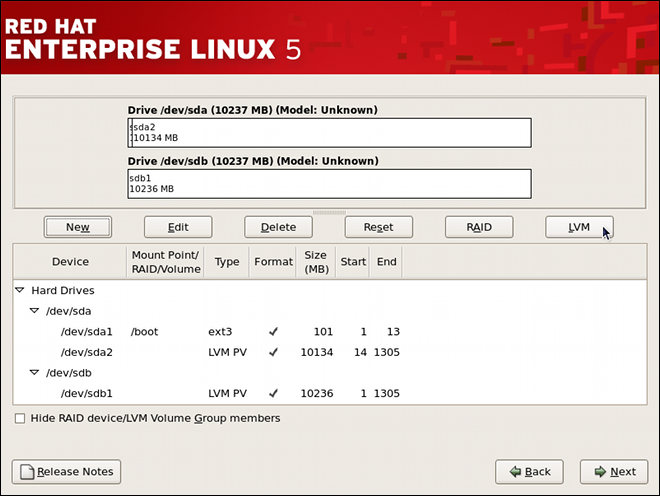660x496 pixels.
Task: Click the Format column header
Action: coord(273,262)
